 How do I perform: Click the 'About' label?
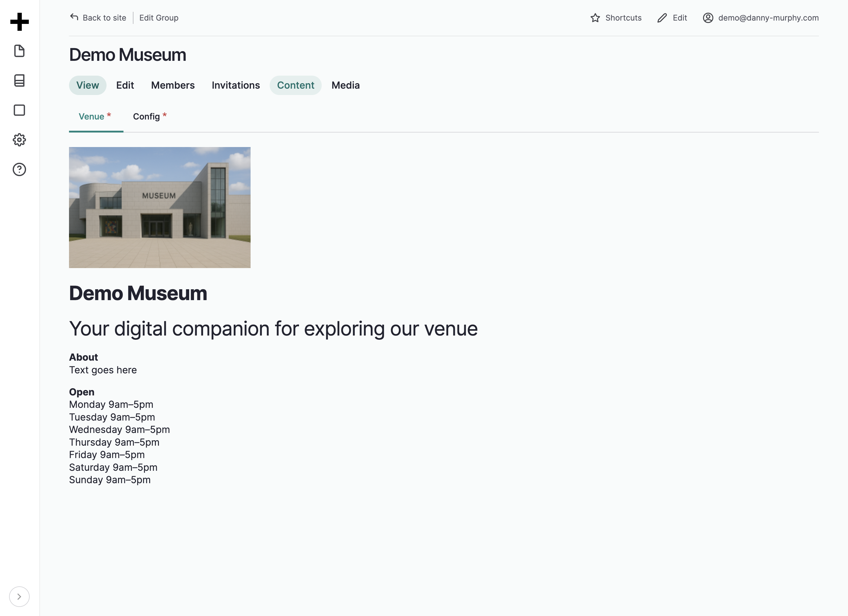click(x=84, y=357)
